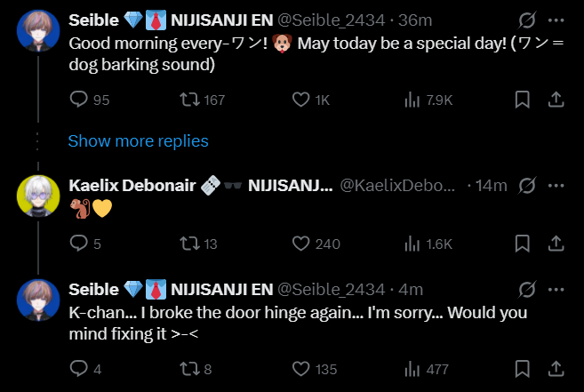The height and width of the screenshot is (392, 584).
Task: Click Kaelix Debonair display name
Action: (x=123, y=185)
